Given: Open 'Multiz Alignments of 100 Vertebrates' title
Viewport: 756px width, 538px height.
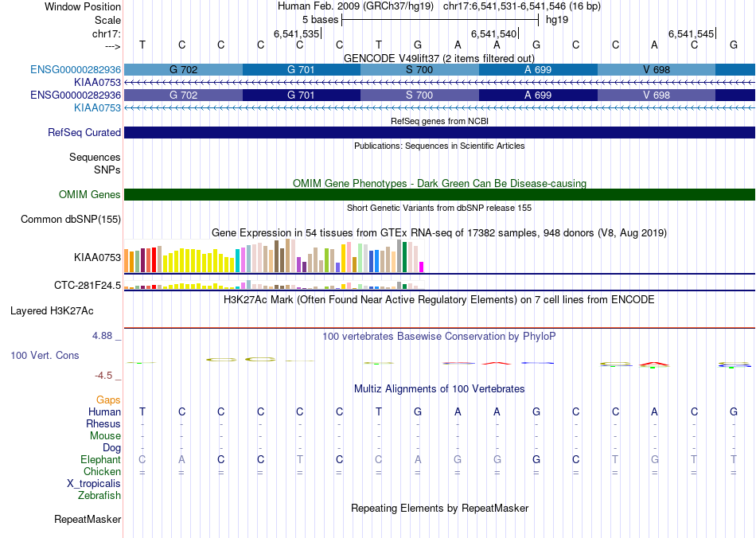Looking at the screenshot, I should [439, 388].
